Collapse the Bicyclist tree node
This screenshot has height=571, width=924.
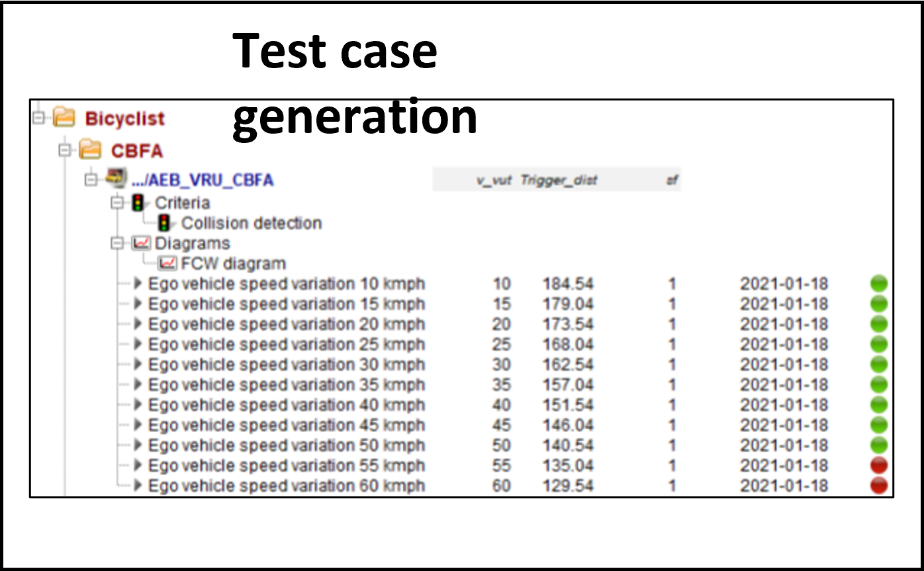[38, 118]
